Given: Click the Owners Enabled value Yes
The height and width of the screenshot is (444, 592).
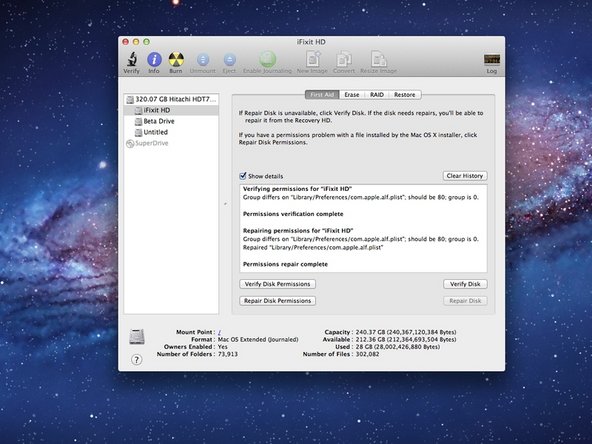Looking at the screenshot, I should [222, 347].
